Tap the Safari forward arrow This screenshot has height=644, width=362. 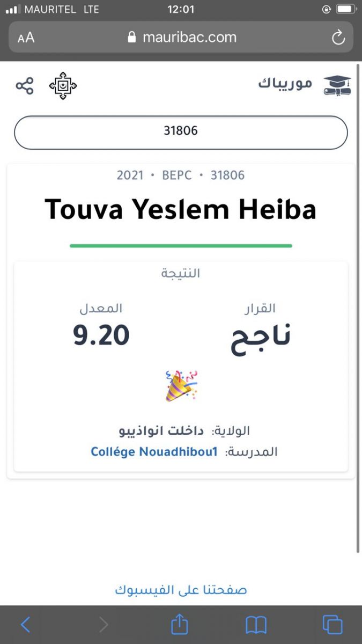[104, 624]
